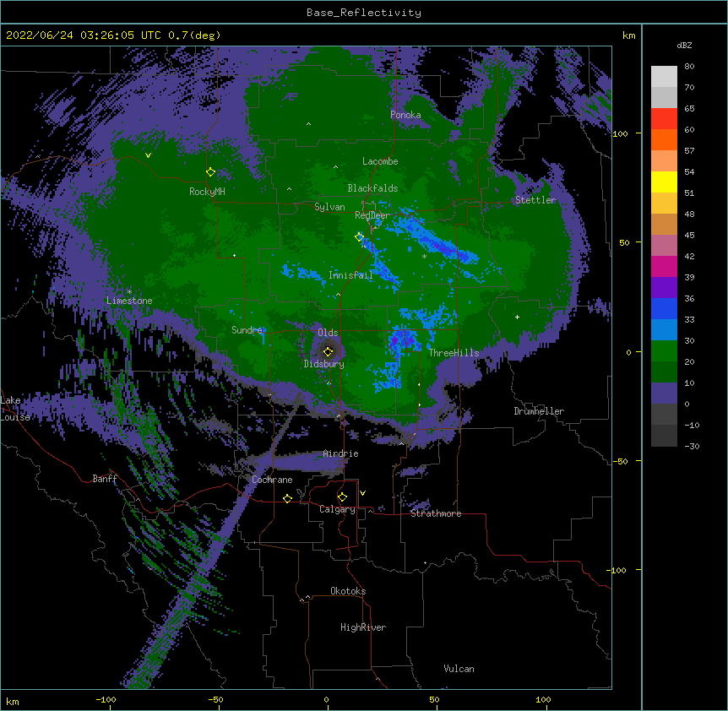Click the Sundre city label

click(247, 330)
